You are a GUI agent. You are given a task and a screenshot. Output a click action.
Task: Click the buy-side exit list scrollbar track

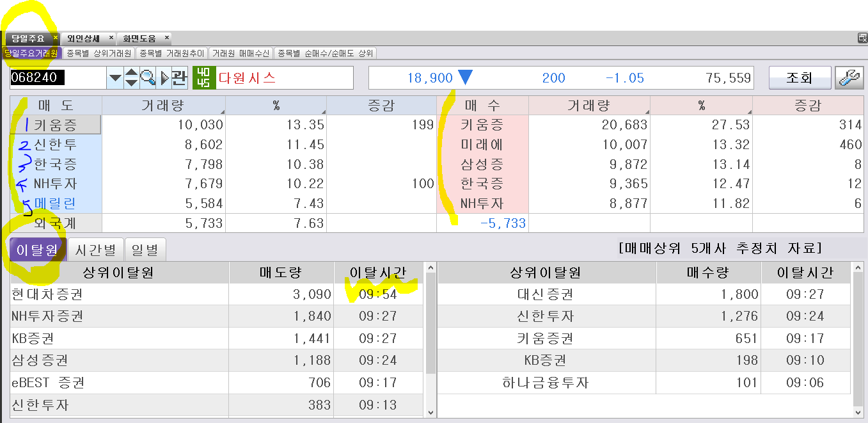pos(858,340)
